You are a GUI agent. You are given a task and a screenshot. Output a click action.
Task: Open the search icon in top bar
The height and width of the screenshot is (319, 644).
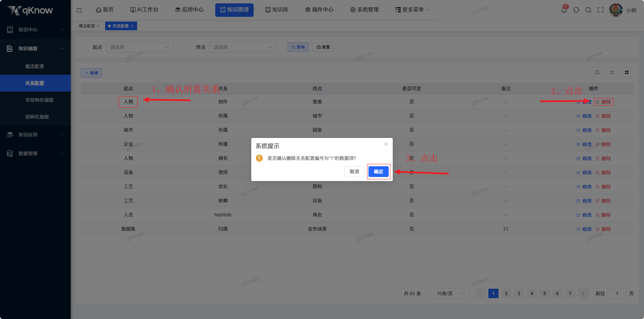point(588,10)
